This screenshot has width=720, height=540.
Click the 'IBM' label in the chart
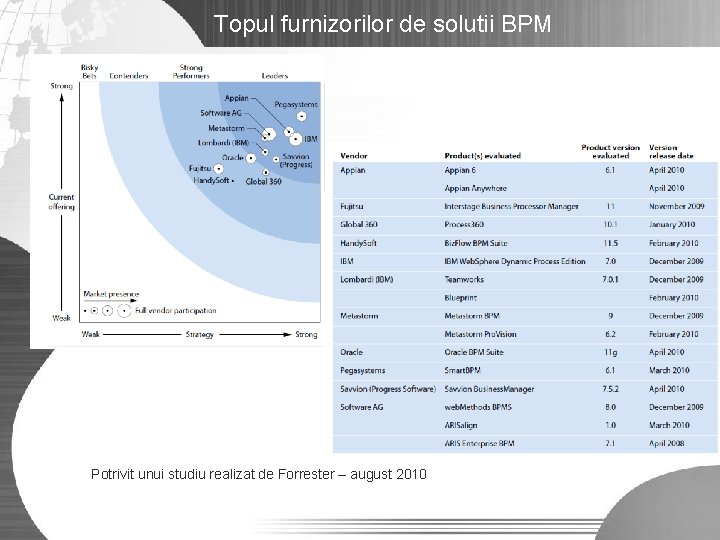tap(310, 139)
